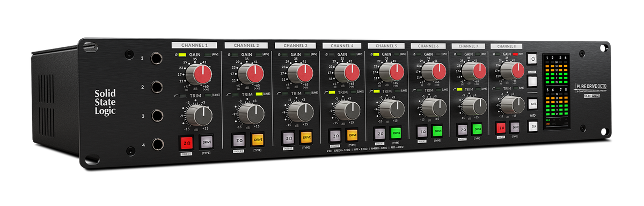Click the CLK clock button
The height and width of the screenshot is (206, 644).
point(533,126)
